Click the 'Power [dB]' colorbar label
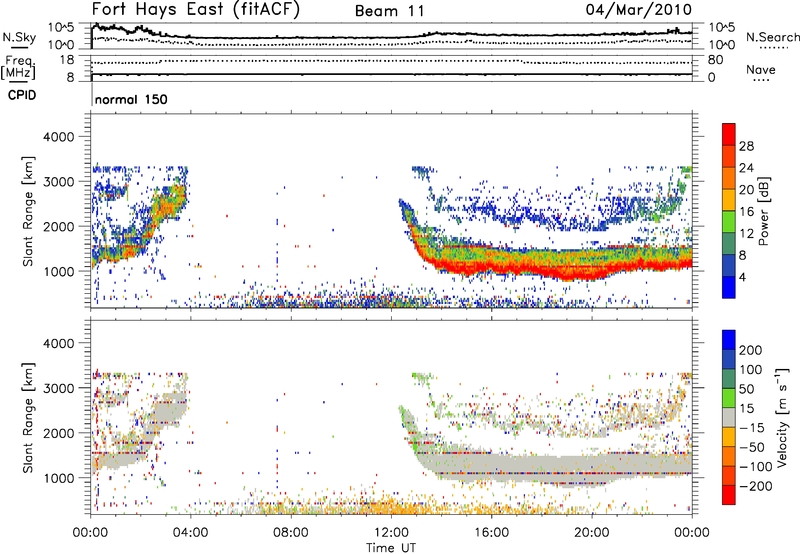The image size is (800, 554). 763,211
